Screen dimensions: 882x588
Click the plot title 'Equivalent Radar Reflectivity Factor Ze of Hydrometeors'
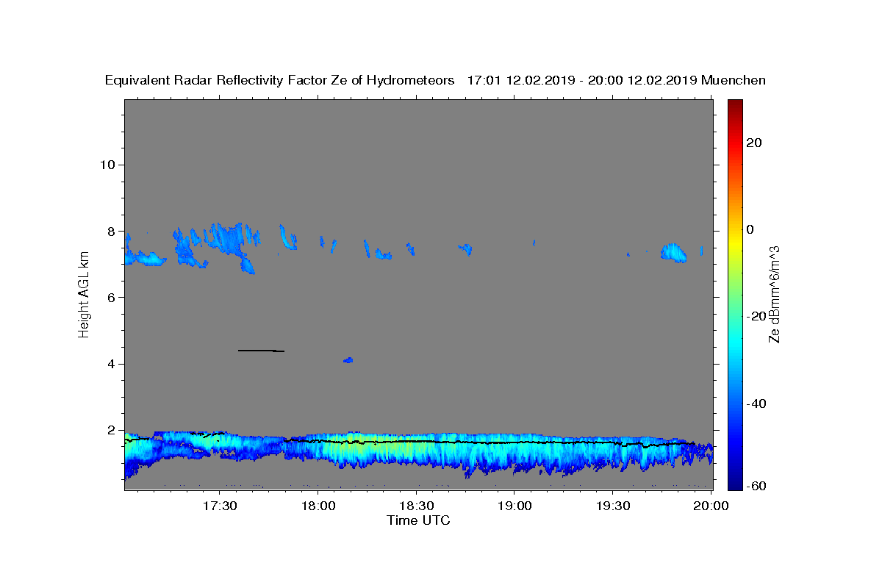(x=279, y=81)
